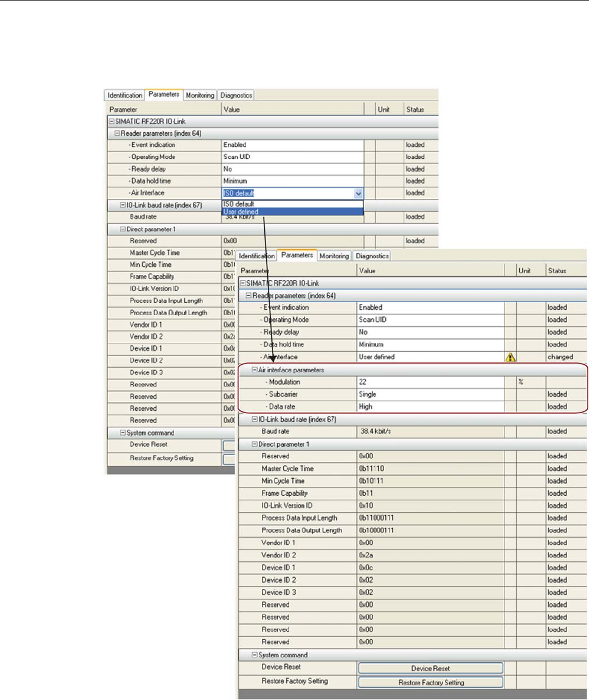Select 'Vendor ID 1' row label in front window

(x=278, y=543)
